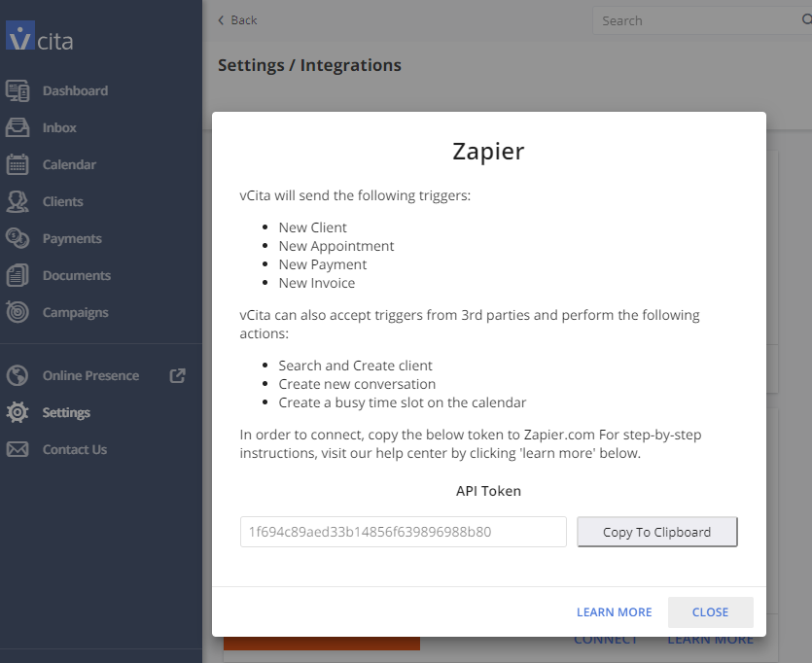Dismiss the Zapier dialog with CLOSE
This screenshot has width=812, height=663.
point(710,612)
